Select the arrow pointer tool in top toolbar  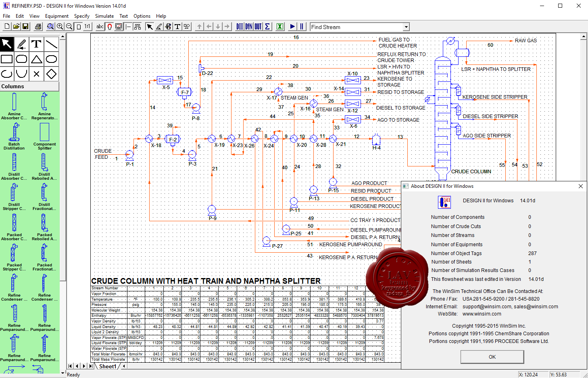[x=150, y=27]
